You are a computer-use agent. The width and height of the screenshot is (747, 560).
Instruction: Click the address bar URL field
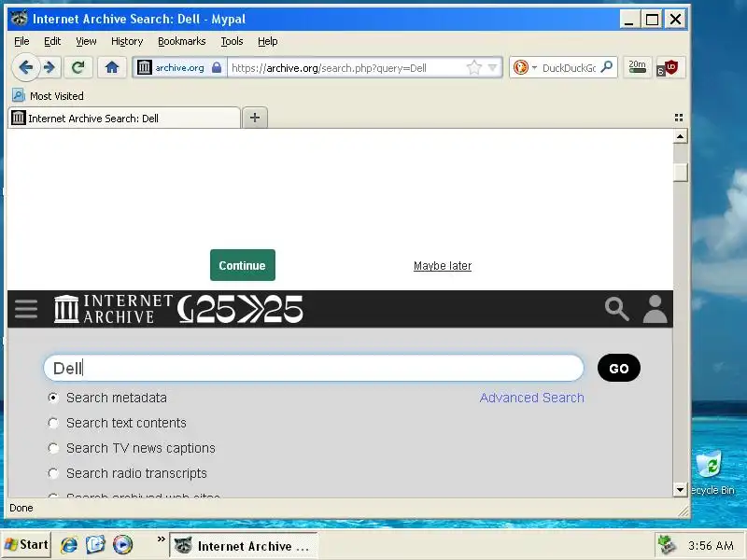pyautogui.click(x=345, y=67)
